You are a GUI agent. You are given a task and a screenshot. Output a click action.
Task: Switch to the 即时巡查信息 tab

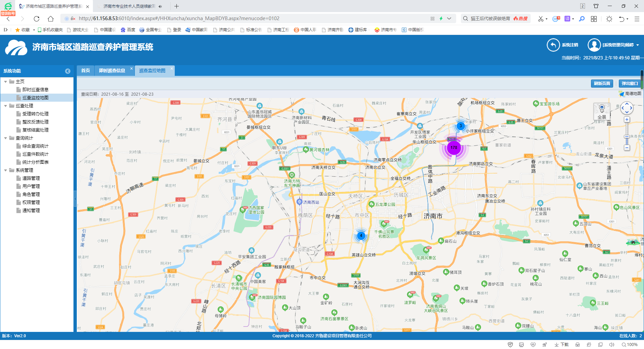112,70
